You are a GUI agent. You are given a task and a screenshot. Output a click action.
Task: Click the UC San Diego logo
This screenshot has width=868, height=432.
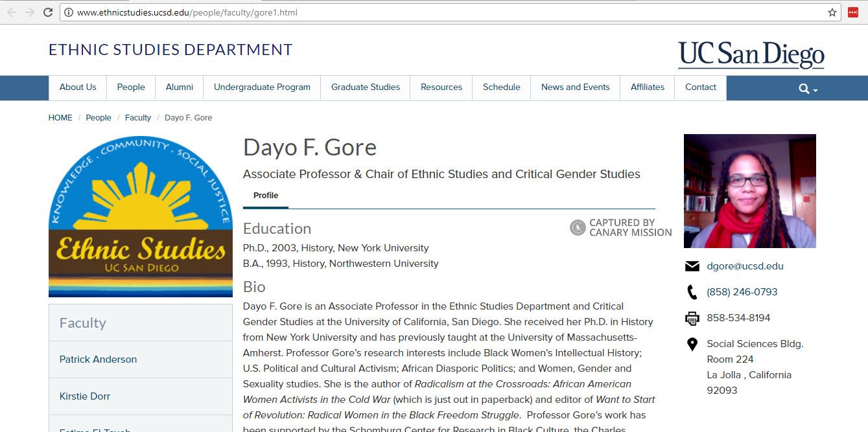click(751, 54)
